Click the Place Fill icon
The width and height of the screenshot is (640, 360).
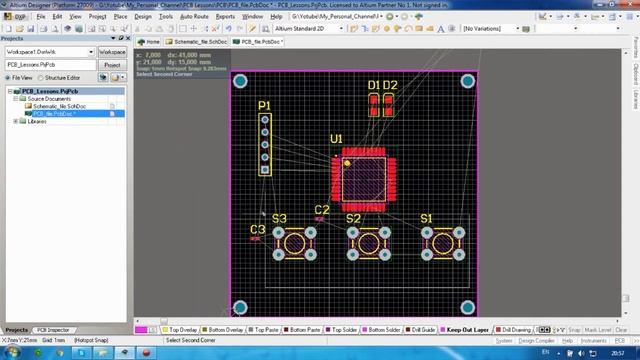coord(419,29)
